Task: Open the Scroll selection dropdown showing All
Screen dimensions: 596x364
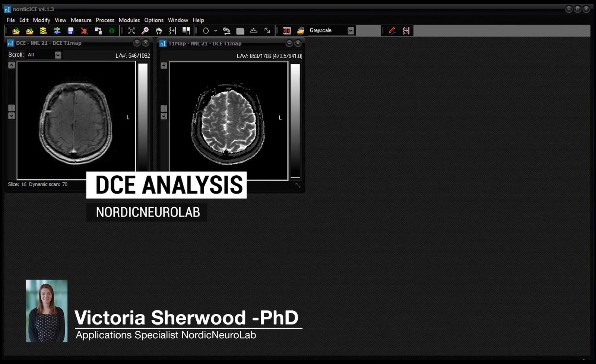Action: (x=57, y=55)
